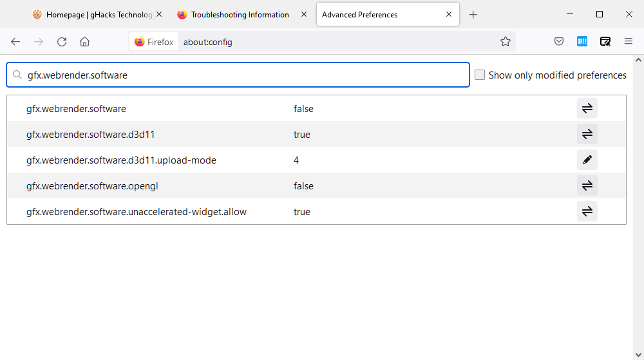Open a new tab
Screen dimensions: 644x360
point(473,15)
